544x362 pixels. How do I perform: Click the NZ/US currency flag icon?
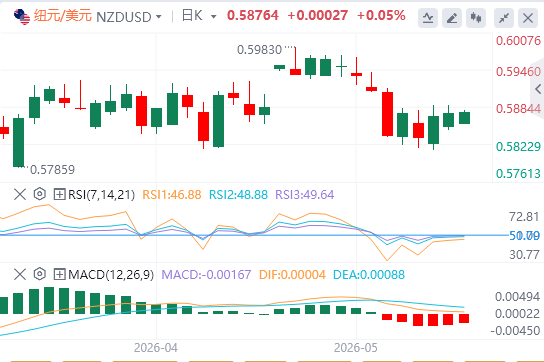coord(22,17)
